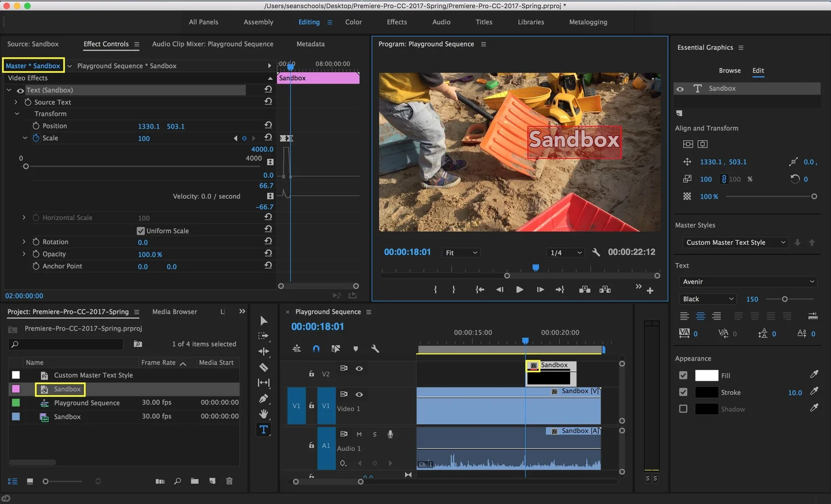The height and width of the screenshot is (504, 831).
Task: Click the Play button in Program monitor
Action: click(519, 290)
